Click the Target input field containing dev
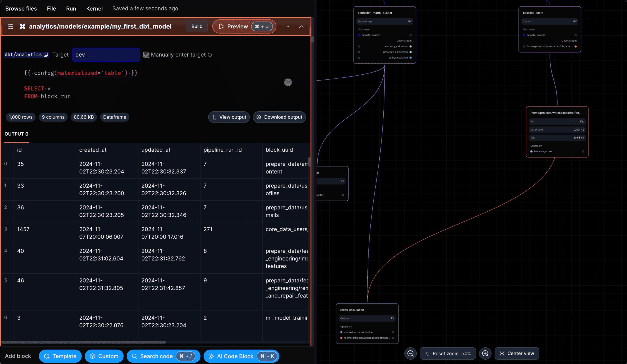627x364 pixels. (x=106, y=55)
